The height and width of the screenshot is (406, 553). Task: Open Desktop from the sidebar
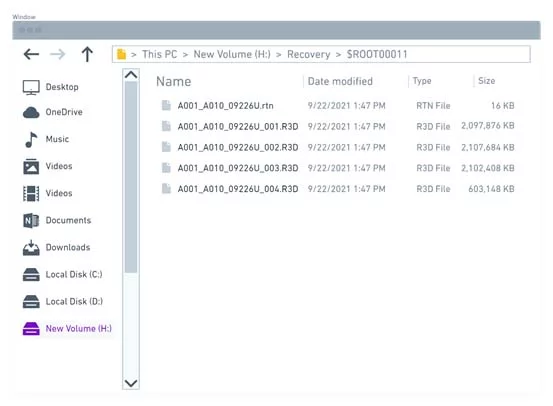[x=62, y=87]
